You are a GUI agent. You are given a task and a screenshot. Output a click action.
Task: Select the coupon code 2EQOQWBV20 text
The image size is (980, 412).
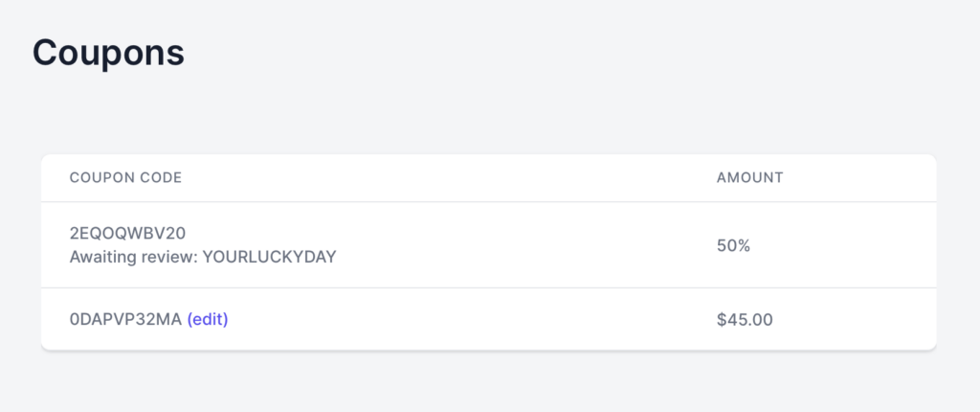pyautogui.click(x=127, y=233)
